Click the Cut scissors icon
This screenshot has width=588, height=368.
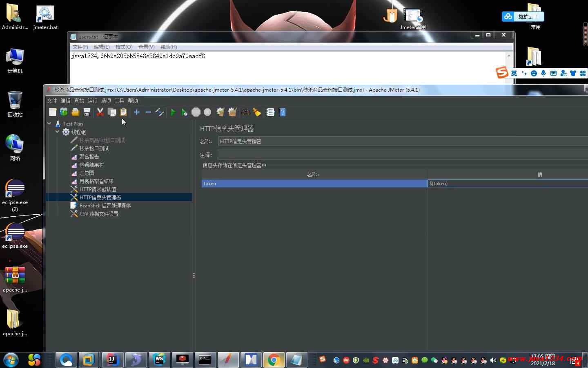coord(100,112)
